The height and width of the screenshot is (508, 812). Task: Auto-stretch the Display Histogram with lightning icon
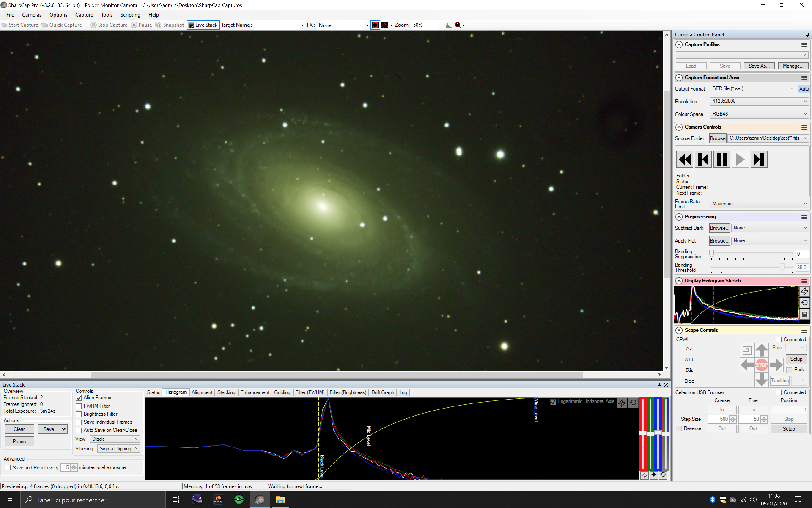pos(805,291)
